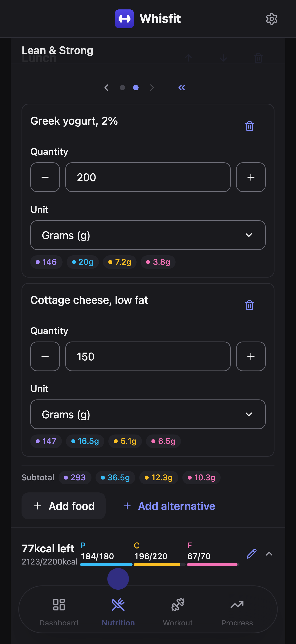
Task: Open the Greek yogurt unit dropdown
Action: (148, 235)
